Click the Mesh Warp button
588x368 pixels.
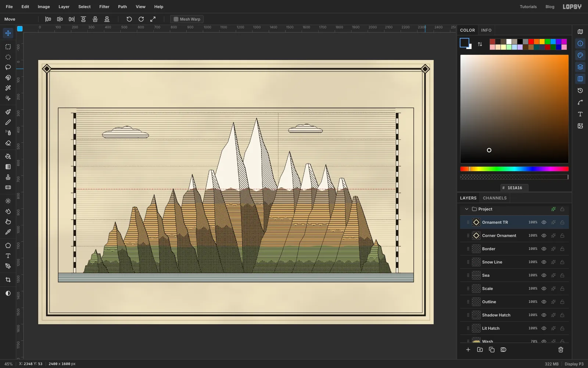click(187, 19)
